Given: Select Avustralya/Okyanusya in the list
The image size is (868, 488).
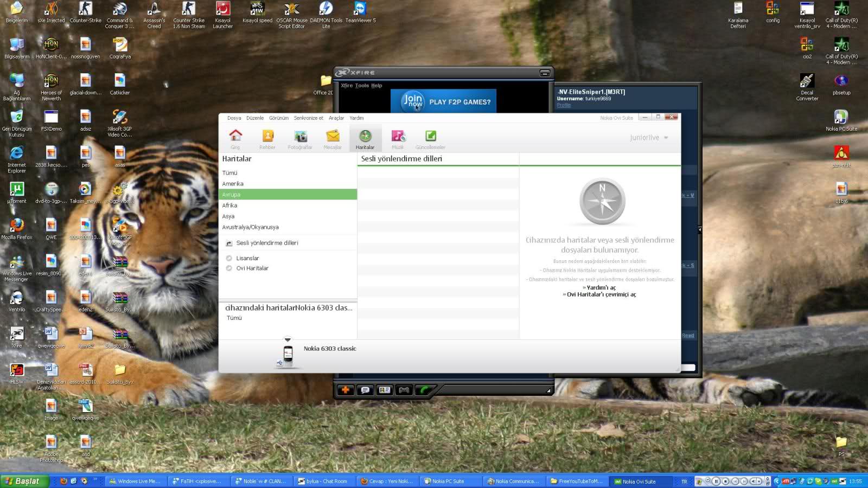Looking at the screenshot, I should pos(288,227).
